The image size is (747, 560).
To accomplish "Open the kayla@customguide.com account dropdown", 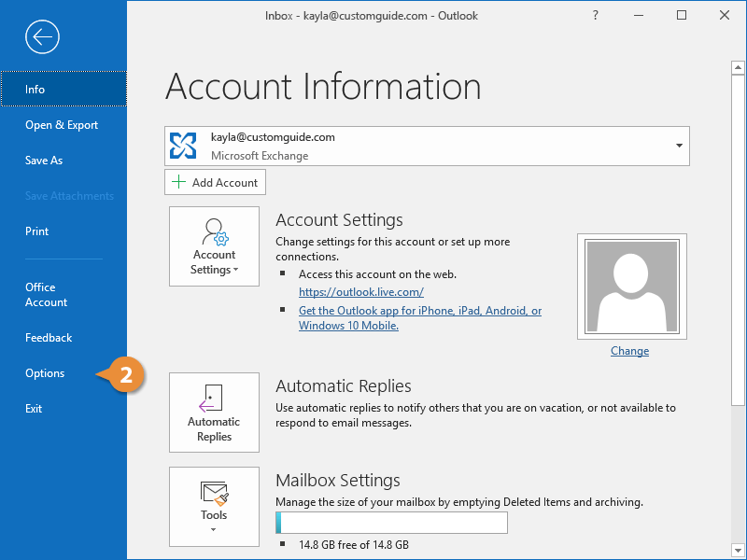I will [x=681, y=146].
